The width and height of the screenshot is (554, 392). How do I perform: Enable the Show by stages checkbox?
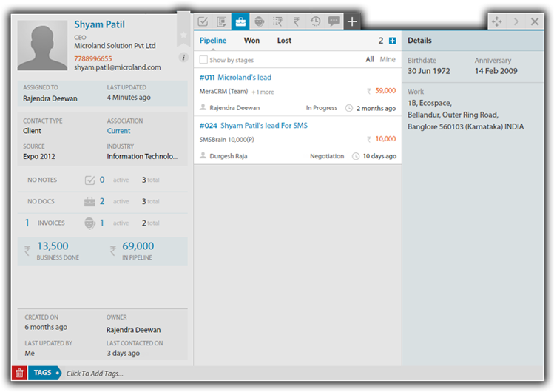(x=204, y=60)
